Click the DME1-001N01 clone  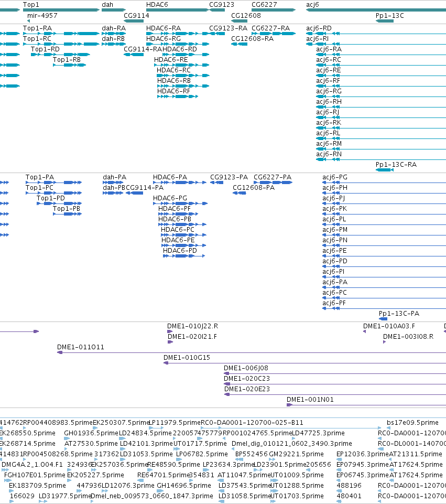[x=366, y=405]
